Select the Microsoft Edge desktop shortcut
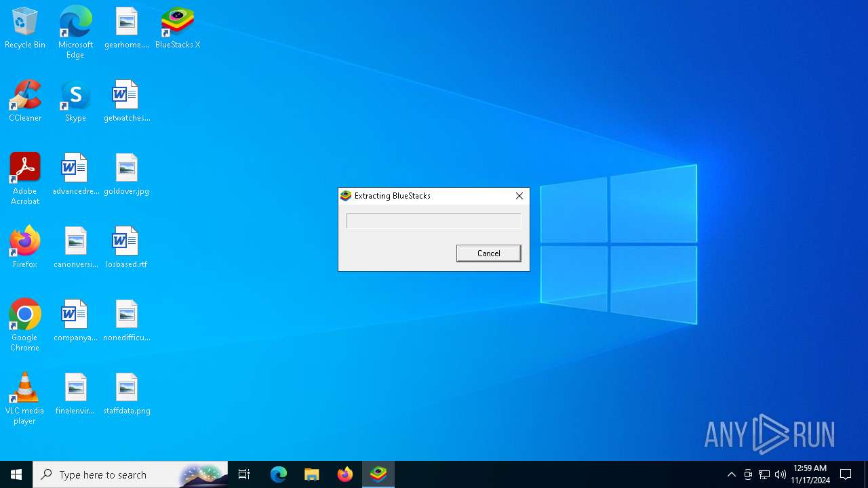Viewport: 868px width, 488px height. click(x=75, y=33)
